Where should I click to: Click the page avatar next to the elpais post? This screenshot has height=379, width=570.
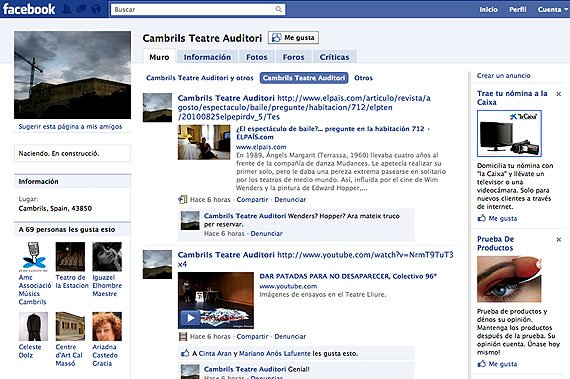click(157, 108)
